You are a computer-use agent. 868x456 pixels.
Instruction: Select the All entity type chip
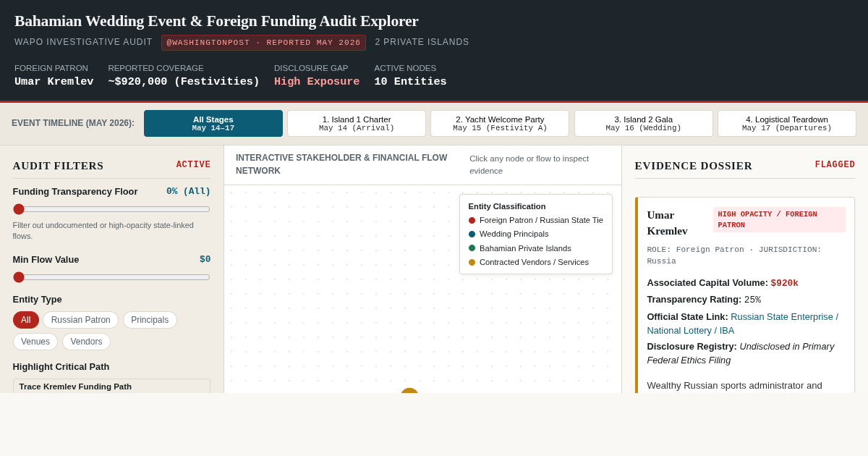pyautogui.click(x=26, y=320)
